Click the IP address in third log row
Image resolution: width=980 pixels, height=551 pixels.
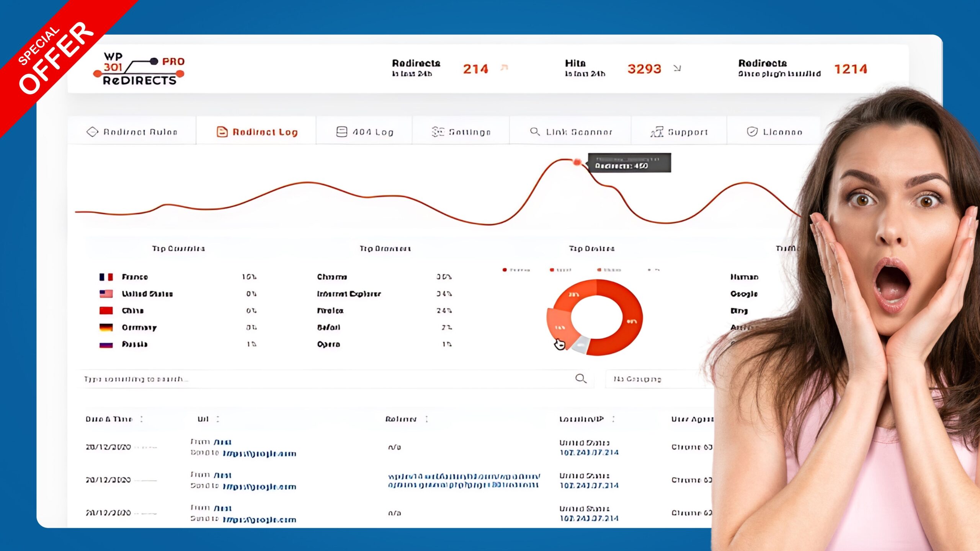point(589,518)
